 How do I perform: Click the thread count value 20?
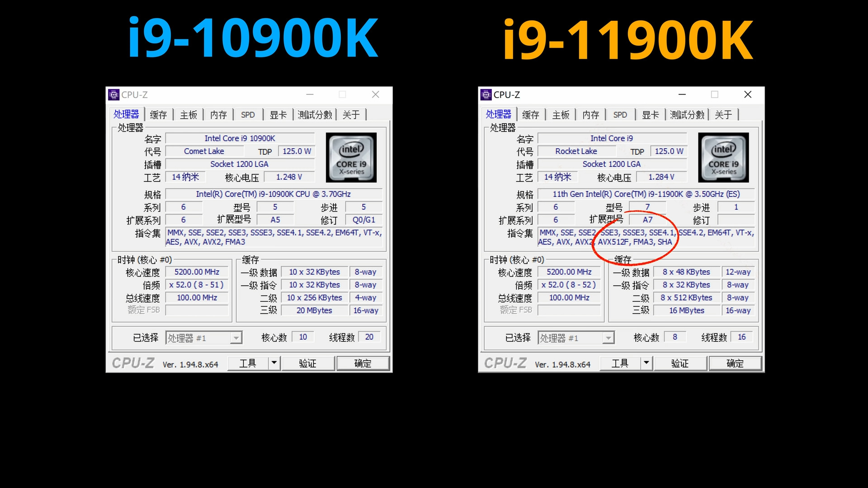(x=369, y=337)
